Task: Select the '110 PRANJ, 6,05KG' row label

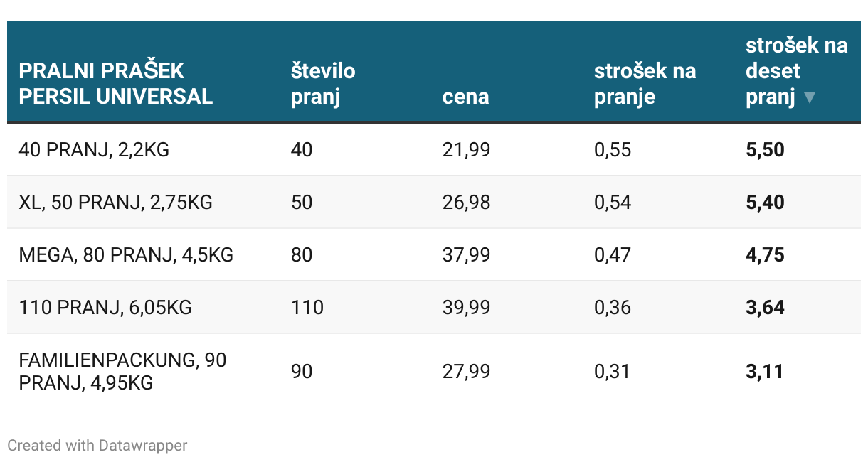Action: coord(105,308)
